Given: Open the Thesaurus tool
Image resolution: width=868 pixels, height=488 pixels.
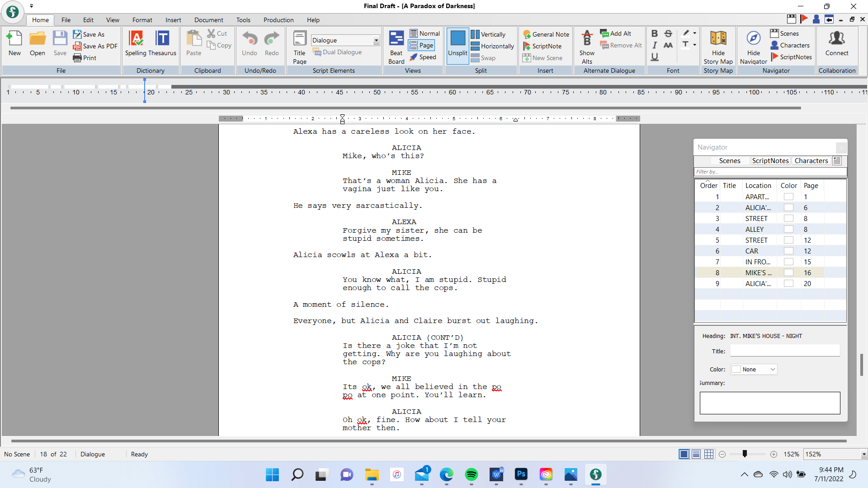Looking at the screenshot, I should 162,39.
